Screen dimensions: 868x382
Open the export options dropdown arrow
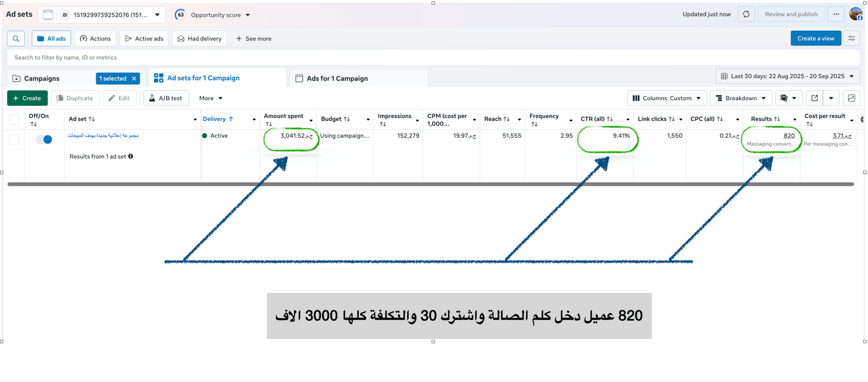coord(831,98)
